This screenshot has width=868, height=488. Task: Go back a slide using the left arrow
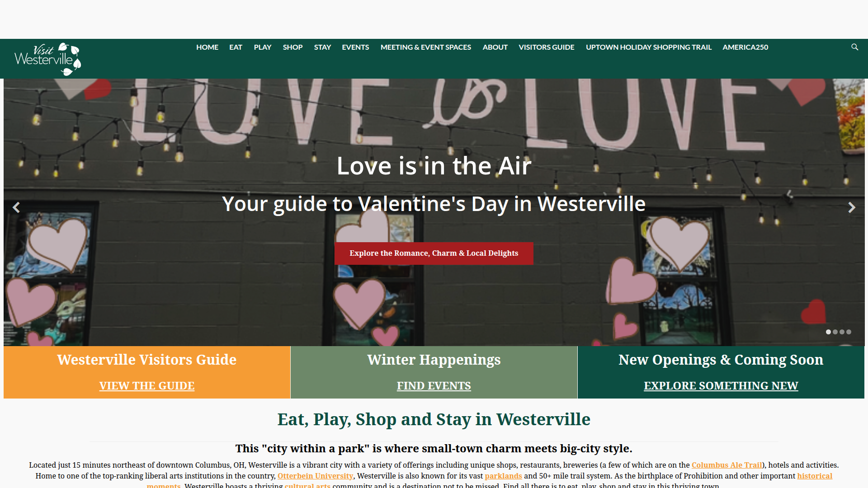coord(16,207)
